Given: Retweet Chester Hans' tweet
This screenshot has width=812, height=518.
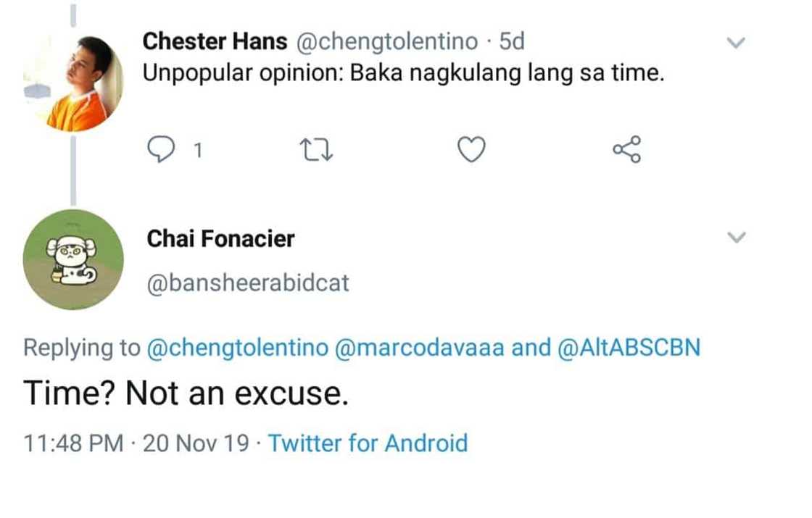Looking at the screenshot, I should [316, 149].
